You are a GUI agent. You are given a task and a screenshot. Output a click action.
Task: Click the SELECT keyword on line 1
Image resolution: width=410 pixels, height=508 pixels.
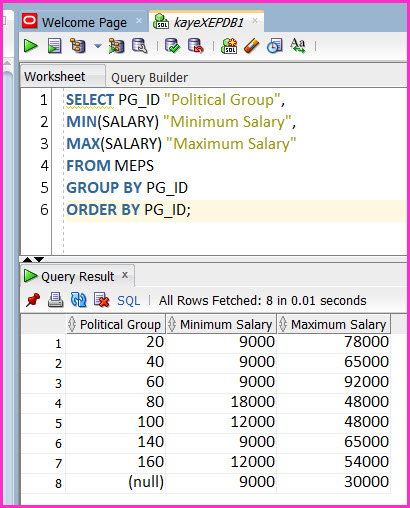pyautogui.click(x=90, y=100)
